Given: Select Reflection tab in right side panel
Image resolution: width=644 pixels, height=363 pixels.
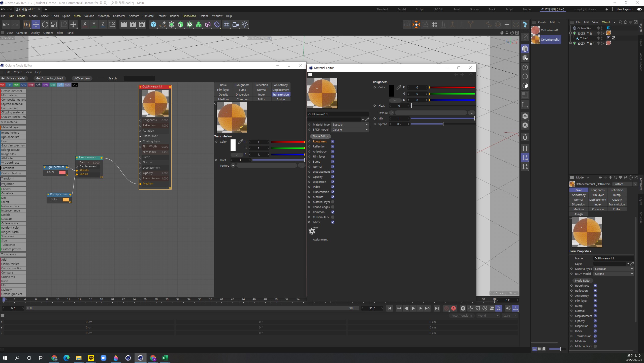Looking at the screenshot, I should tap(617, 190).
